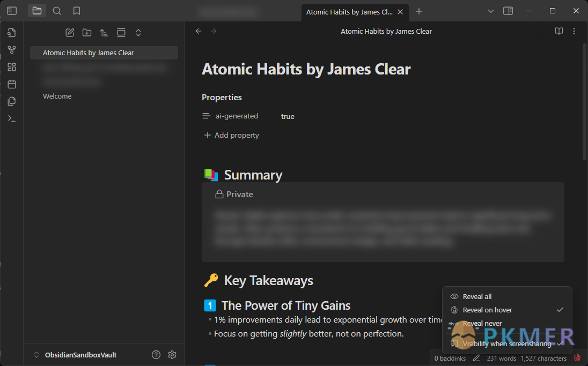Click the pencil editing mode status icon

[x=476, y=358]
